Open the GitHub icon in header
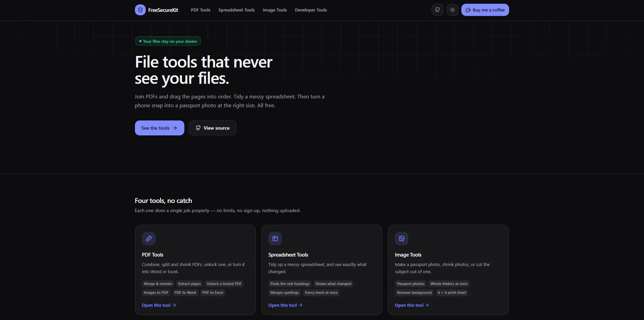The height and width of the screenshot is (320, 644). pyautogui.click(x=438, y=10)
